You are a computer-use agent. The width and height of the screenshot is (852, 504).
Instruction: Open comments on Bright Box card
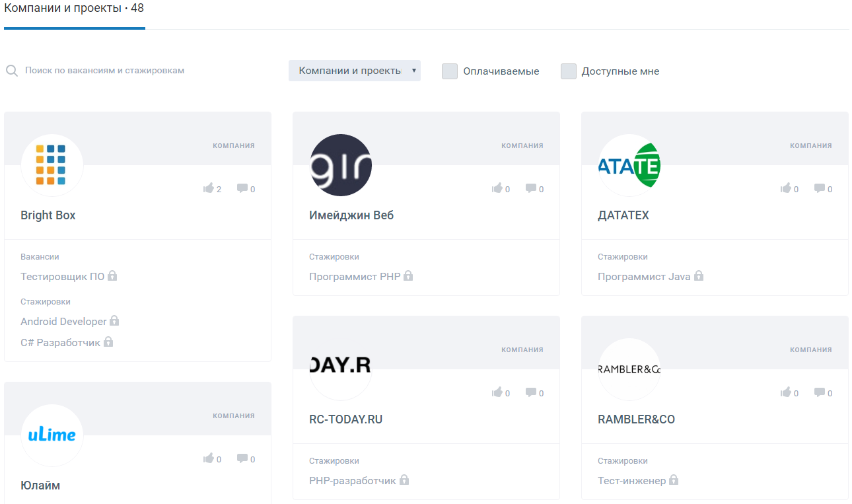(242, 189)
